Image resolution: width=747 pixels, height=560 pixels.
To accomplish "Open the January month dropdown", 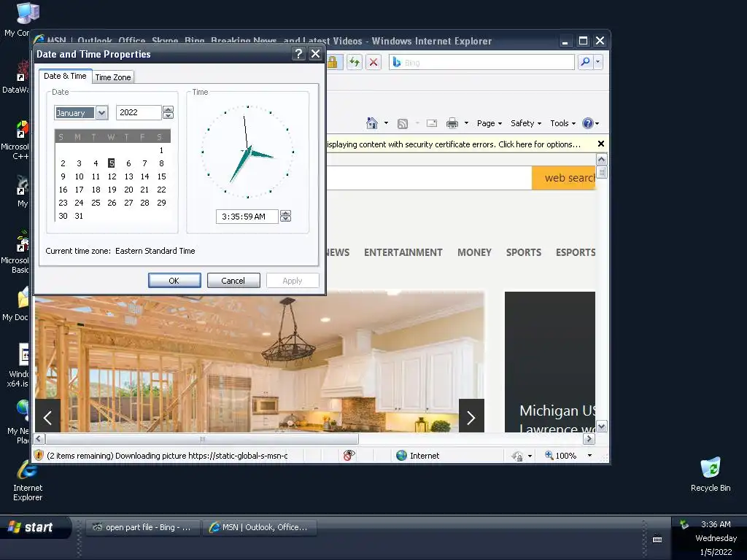I will [101, 113].
